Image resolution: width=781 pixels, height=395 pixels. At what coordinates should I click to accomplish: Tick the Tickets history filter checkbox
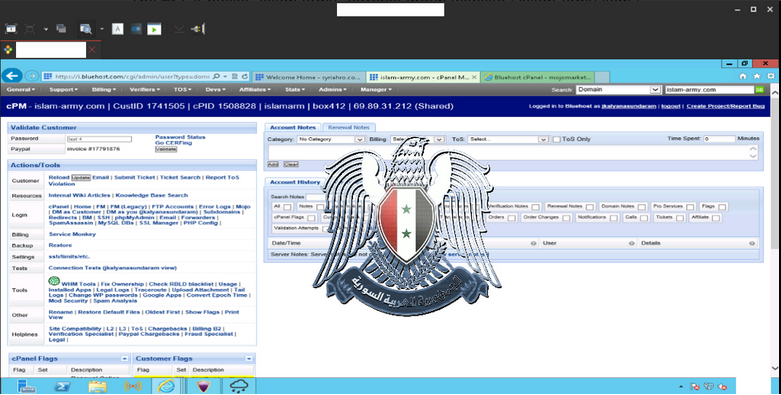pyautogui.click(x=679, y=218)
